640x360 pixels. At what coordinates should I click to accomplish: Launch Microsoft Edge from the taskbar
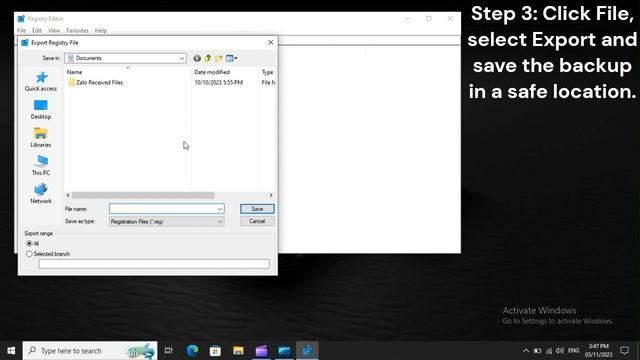pos(192,351)
